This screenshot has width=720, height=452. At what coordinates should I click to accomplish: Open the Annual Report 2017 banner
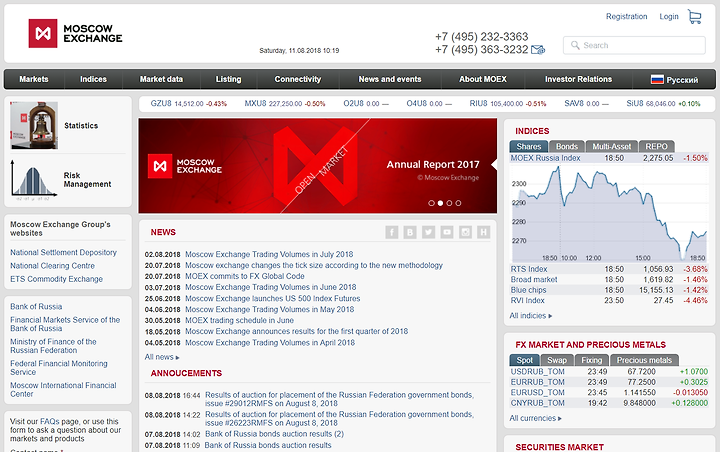[317, 166]
